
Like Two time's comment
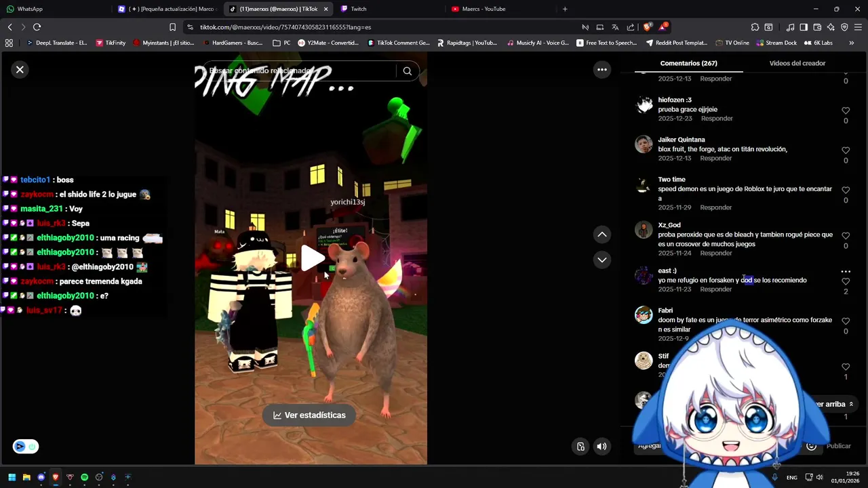(x=846, y=190)
